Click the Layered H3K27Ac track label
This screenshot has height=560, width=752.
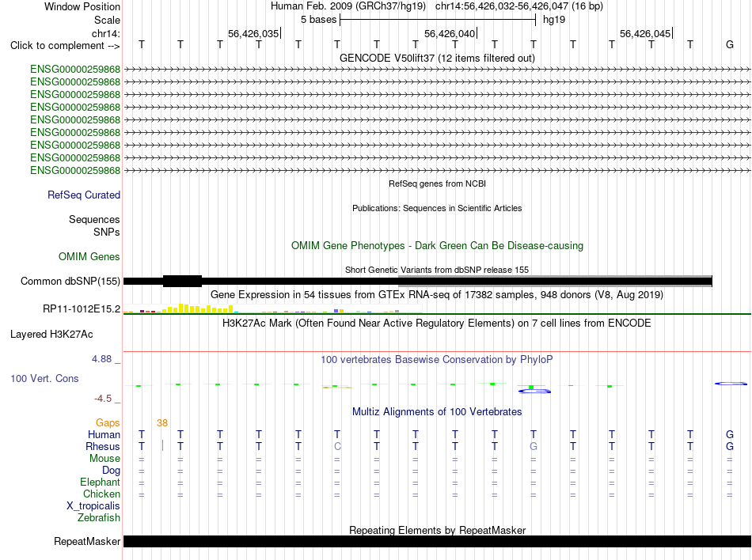(51, 335)
